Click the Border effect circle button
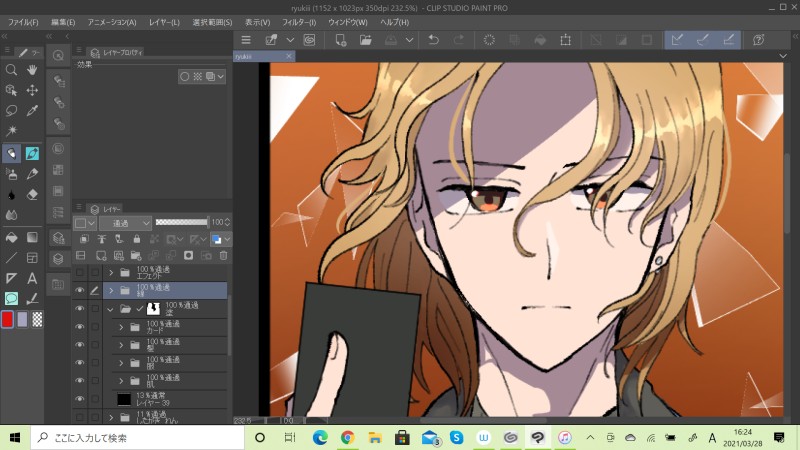The image size is (800, 450). click(185, 77)
